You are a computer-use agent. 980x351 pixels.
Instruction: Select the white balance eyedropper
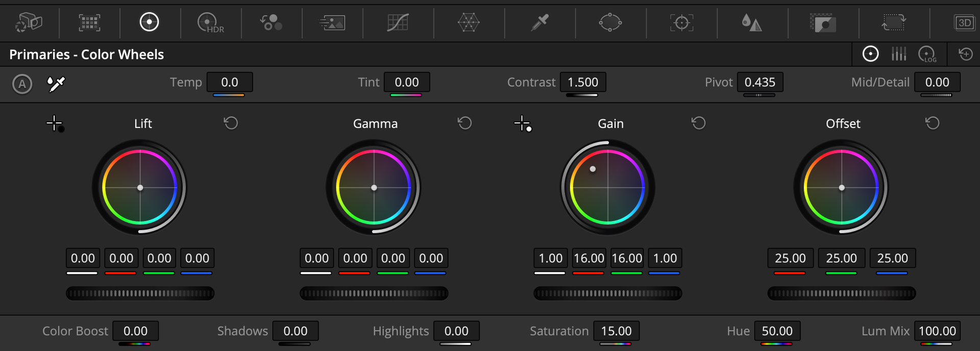tap(56, 84)
